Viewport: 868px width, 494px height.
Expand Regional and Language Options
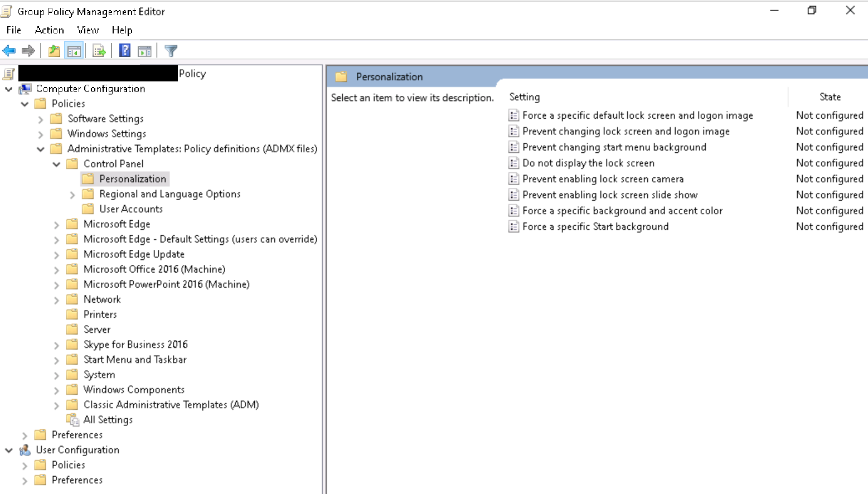pyautogui.click(x=72, y=195)
